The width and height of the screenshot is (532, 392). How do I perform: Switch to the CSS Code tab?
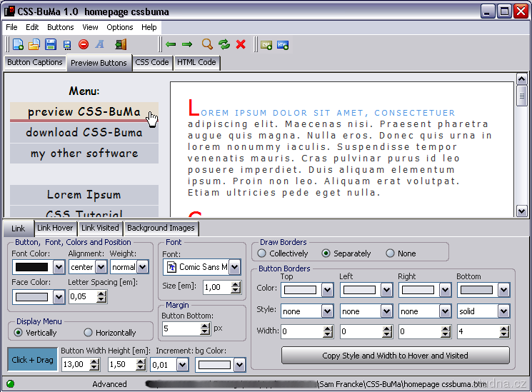point(152,63)
